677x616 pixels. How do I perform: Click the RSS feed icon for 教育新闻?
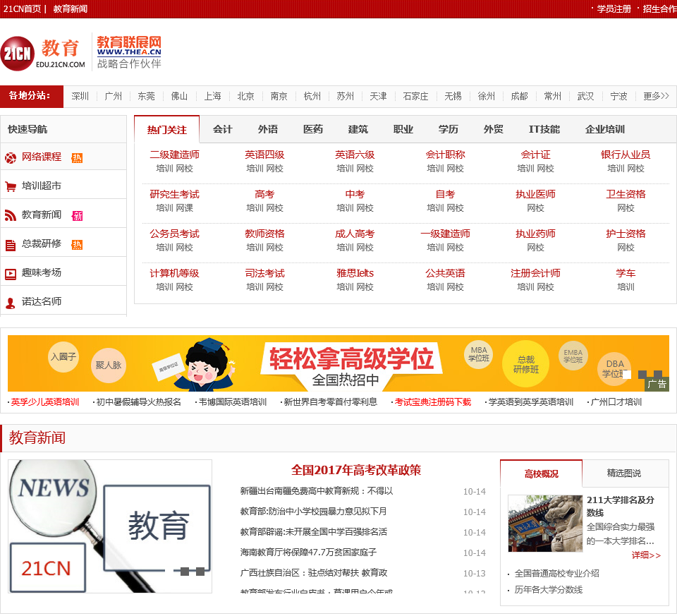(11, 215)
